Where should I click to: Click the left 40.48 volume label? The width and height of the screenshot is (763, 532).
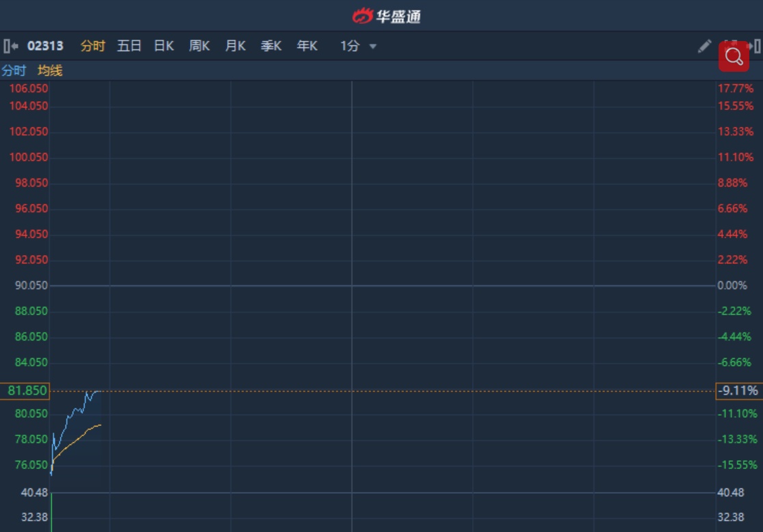pos(34,493)
